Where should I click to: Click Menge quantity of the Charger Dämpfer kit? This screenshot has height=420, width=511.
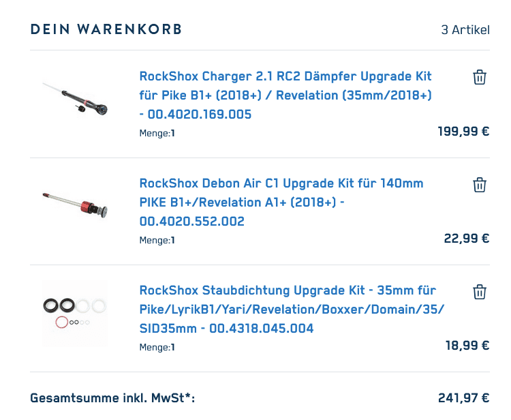(157, 133)
